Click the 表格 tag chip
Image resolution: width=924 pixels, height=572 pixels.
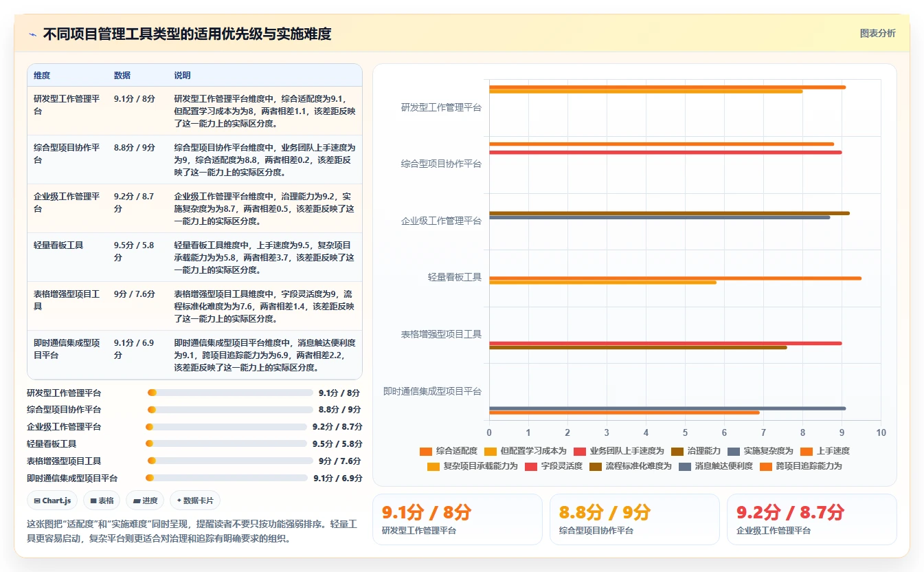tap(102, 500)
